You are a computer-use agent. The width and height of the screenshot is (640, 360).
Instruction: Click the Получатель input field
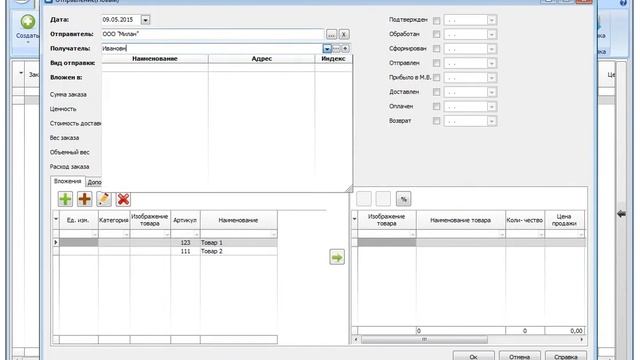pos(212,49)
